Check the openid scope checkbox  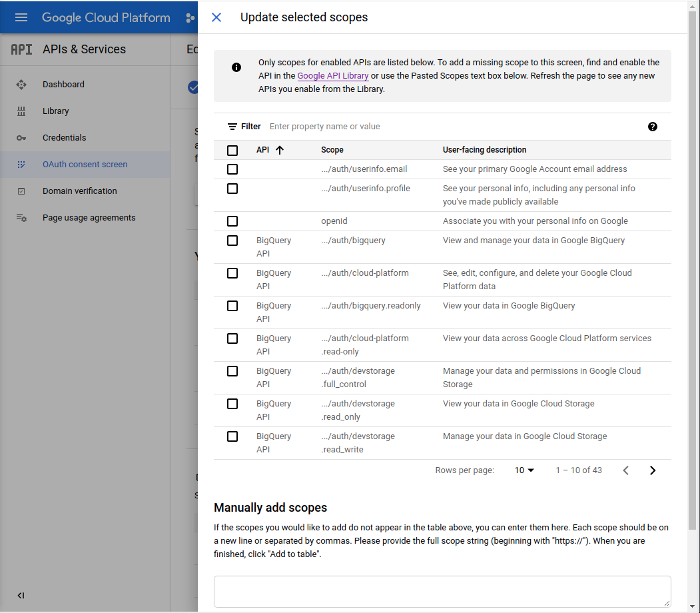(x=232, y=221)
